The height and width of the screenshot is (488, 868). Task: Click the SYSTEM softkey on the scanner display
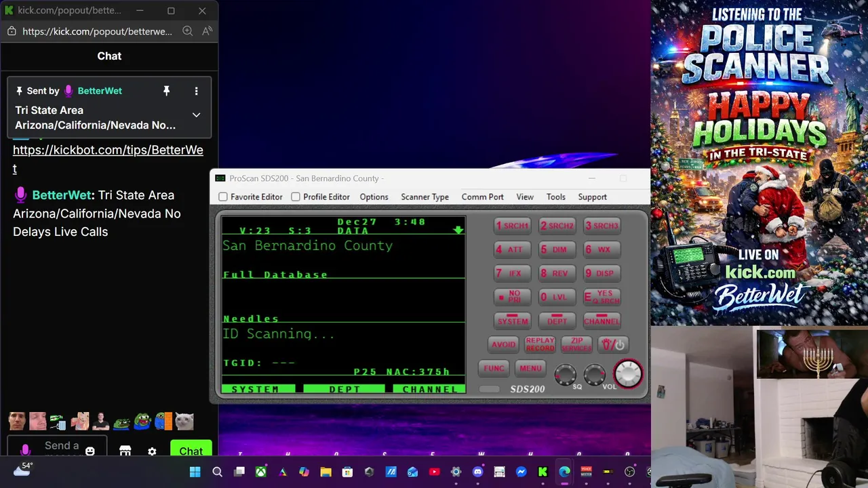click(x=258, y=389)
